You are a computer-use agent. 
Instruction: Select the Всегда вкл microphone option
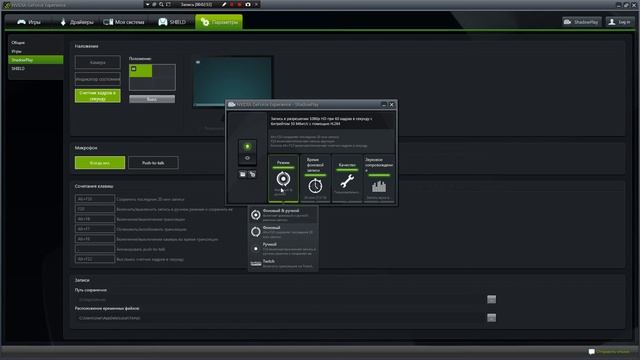coord(100,162)
